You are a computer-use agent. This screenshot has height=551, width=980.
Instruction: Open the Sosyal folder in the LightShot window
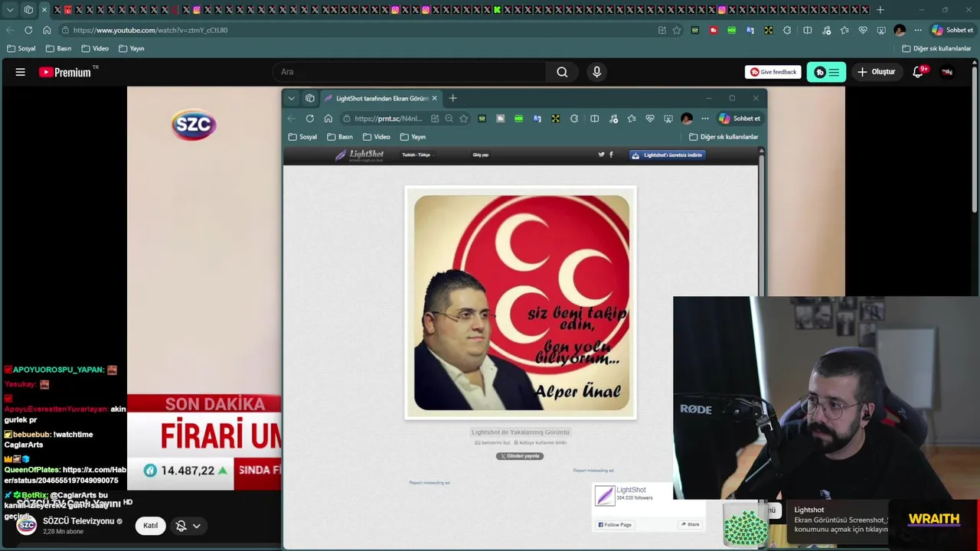click(303, 137)
